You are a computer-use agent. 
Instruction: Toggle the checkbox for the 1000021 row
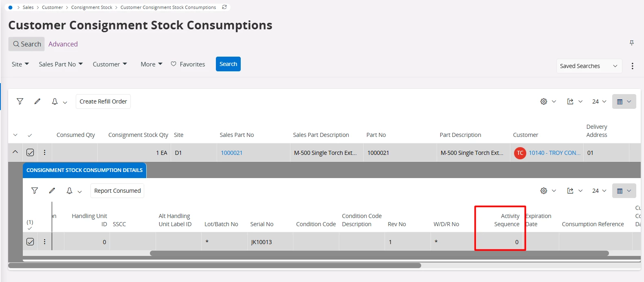click(30, 152)
